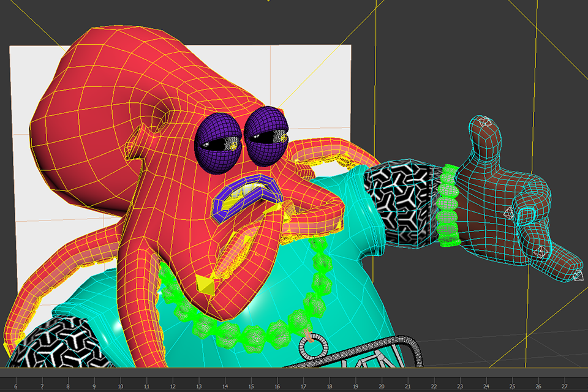Jump to frame 20 on the timeline
Screen dimensions: 588x392
point(382,386)
